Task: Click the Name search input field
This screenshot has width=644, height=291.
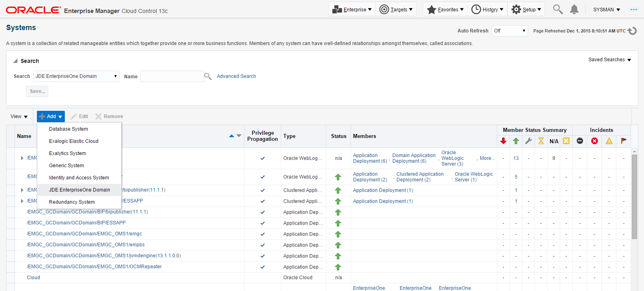Action: tap(172, 76)
